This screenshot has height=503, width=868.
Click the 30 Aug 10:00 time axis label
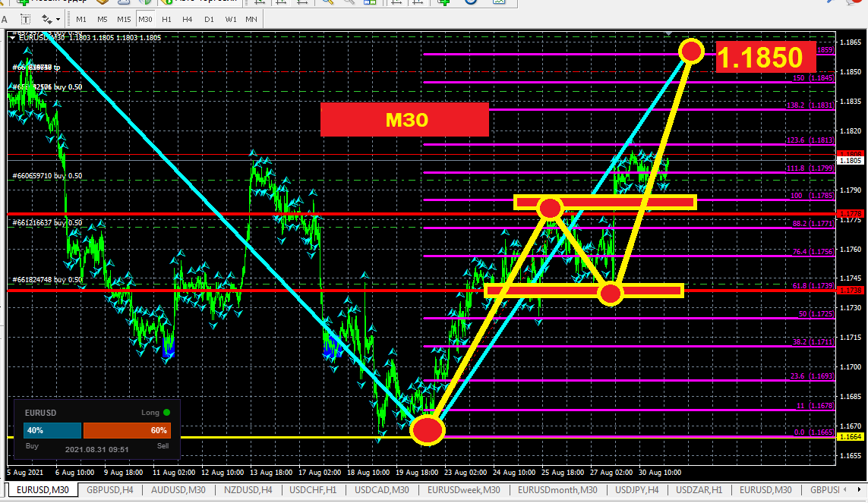point(660,473)
